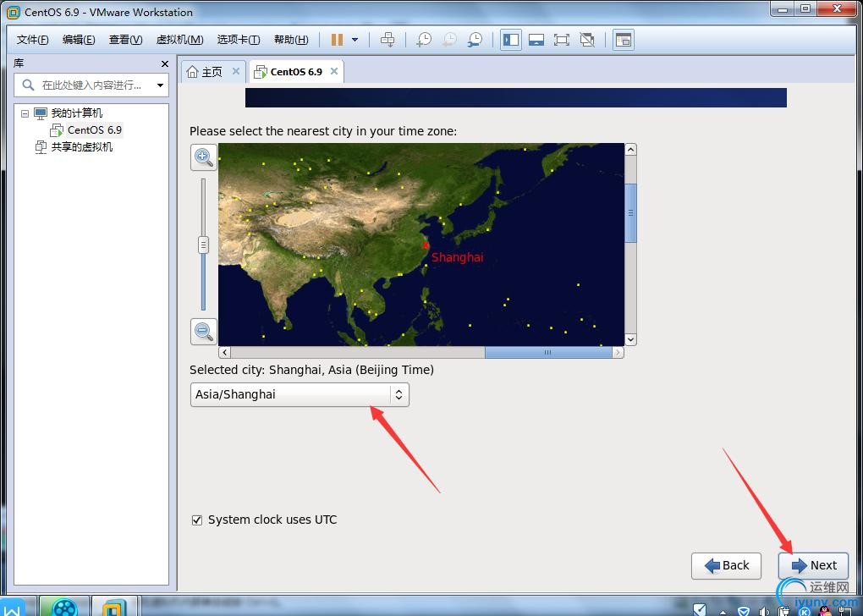
Task: Send Ctrl+Alt+Del to the guest
Action: (388, 40)
